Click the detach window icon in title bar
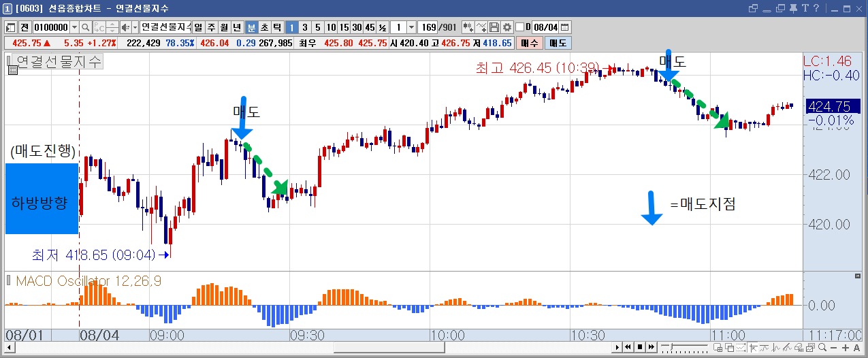 click(753, 8)
